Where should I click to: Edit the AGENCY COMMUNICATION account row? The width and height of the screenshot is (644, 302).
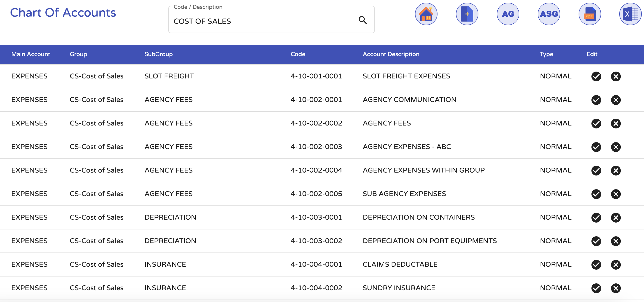pos(596,100)
